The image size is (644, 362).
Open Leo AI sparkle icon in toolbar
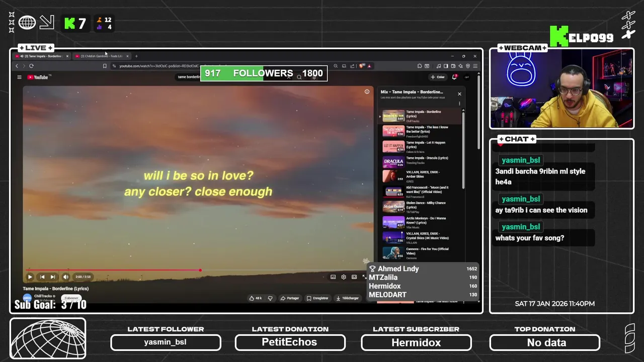[x=460, y=66]
